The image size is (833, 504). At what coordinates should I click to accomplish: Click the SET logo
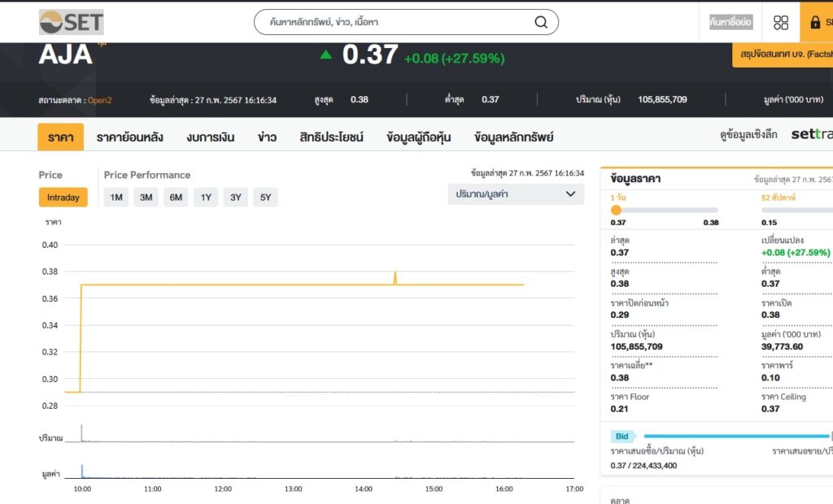pos(71,22)
